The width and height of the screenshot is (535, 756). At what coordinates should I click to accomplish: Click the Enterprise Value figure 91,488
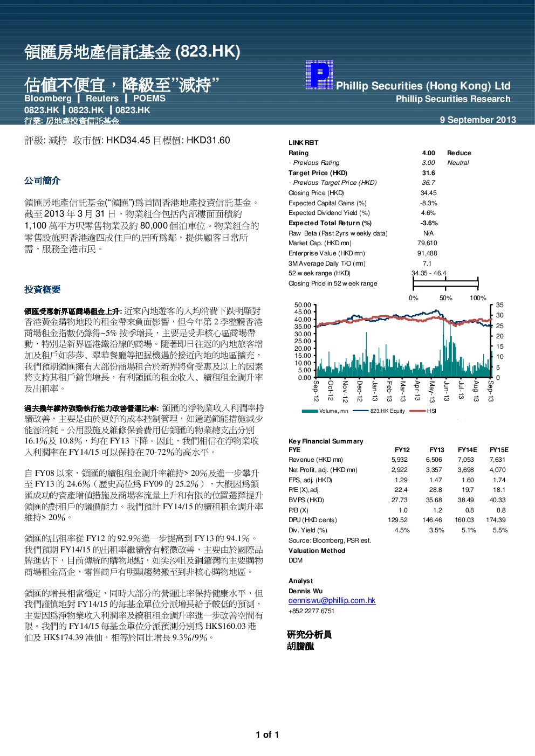(427, 253)
